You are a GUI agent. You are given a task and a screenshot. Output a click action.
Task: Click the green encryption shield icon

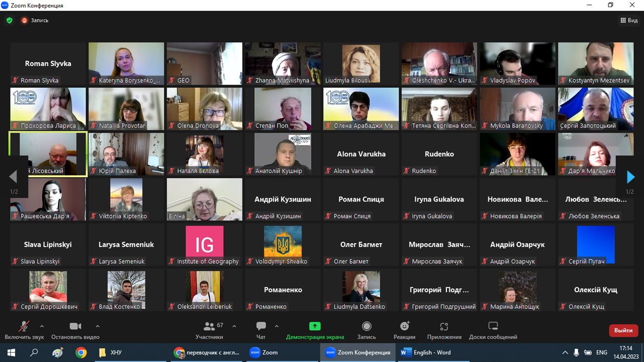click(9, 20)
